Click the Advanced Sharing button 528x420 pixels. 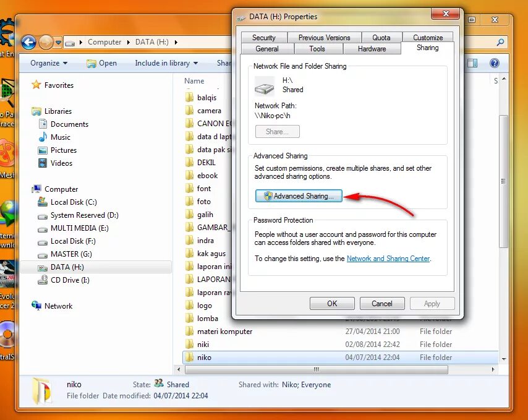click(x=299, y=195)
